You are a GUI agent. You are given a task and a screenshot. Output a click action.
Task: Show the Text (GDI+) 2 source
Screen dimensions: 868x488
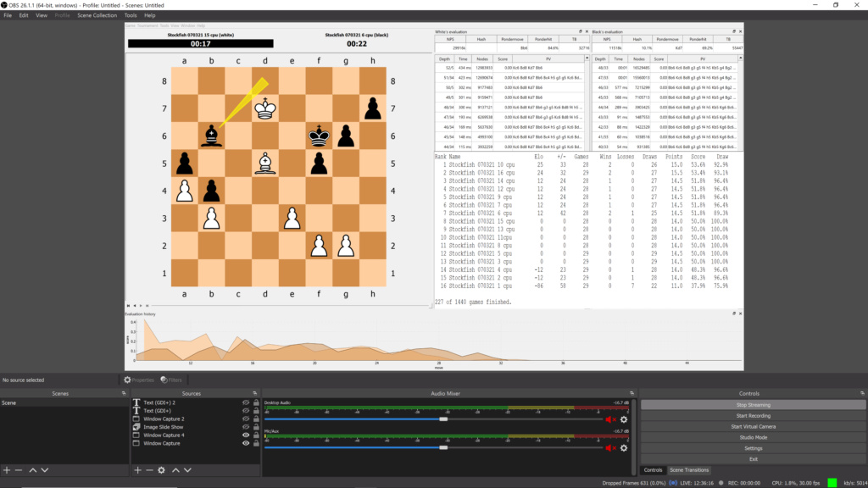point(246,402)
